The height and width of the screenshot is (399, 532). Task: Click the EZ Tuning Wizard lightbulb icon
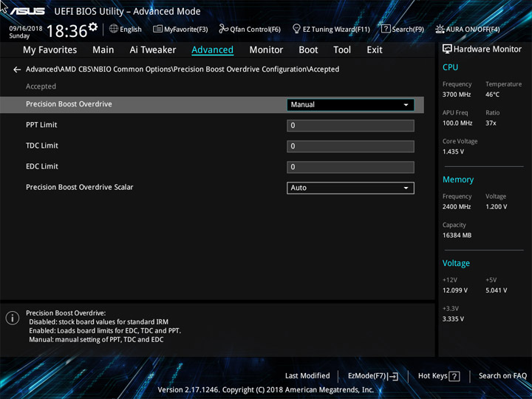click(296, 29)
